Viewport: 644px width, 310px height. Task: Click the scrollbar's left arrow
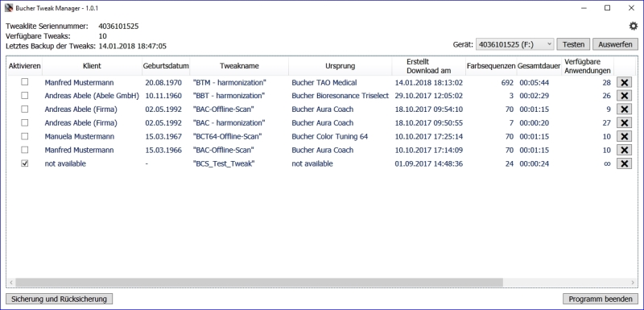pos(11,283)
